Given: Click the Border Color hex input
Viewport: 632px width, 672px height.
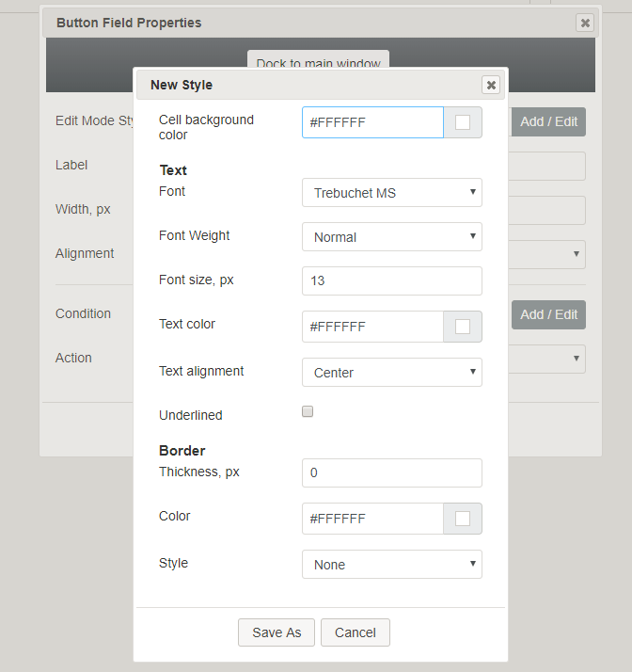Looking at the screenshot, I should pos(372,519).
